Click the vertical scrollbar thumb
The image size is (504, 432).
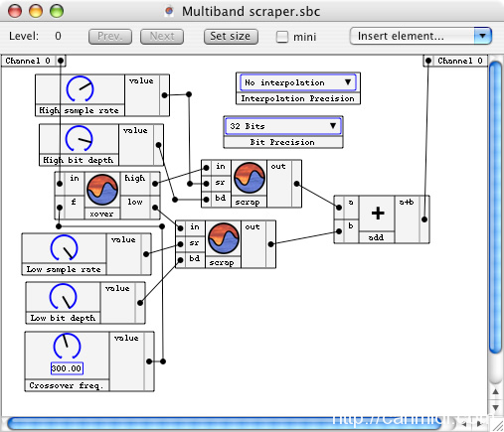[495, 208]
